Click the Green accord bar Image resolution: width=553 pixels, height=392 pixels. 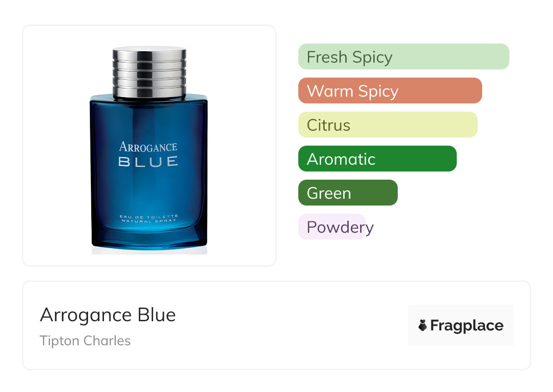click(348, 193)
